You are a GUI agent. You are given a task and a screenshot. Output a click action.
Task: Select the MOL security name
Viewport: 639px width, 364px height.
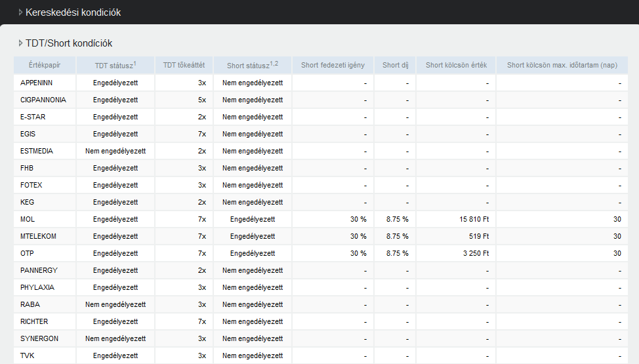coord(28,219)
